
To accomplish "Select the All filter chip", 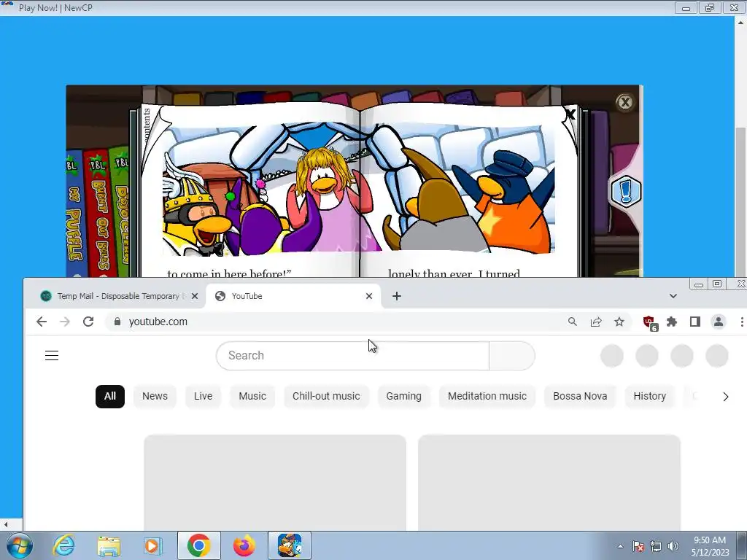I will click(110, 396).
